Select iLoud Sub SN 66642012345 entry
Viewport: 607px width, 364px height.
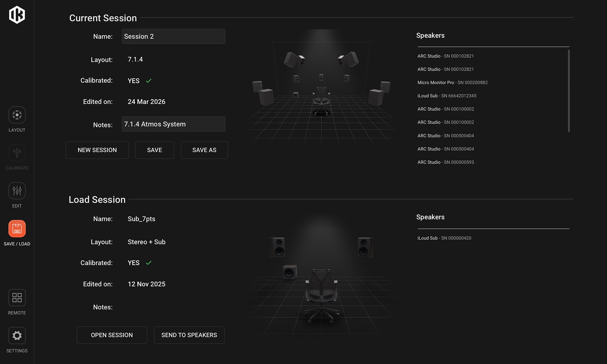[447, 96]
